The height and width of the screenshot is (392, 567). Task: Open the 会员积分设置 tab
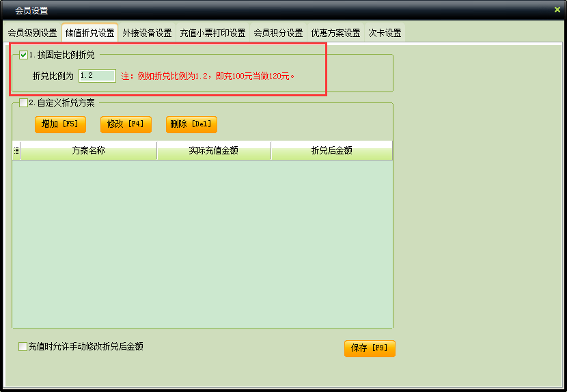278,33
